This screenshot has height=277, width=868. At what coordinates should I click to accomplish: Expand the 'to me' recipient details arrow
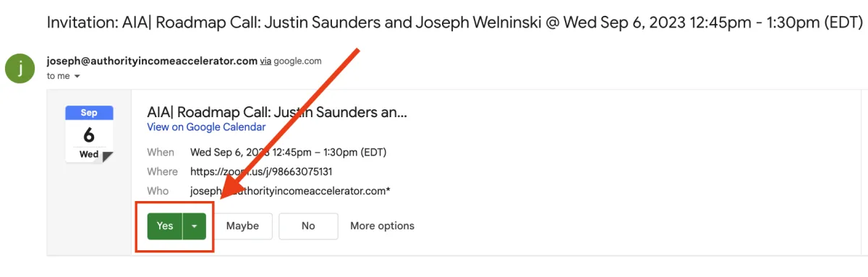tap(77, 76)
